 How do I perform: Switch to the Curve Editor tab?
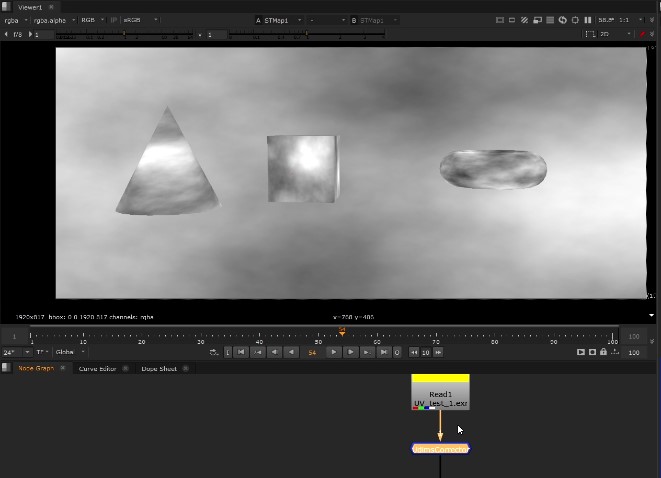(97, 369)
